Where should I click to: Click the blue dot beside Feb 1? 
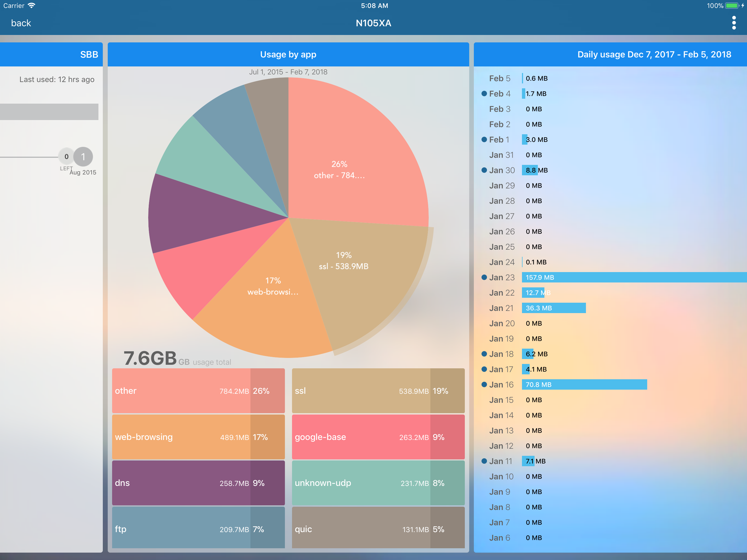pos(484,139)
